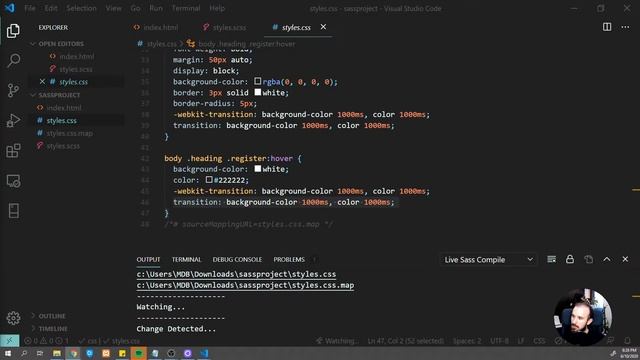Change UTF-8 file encoding

point(500,340)
